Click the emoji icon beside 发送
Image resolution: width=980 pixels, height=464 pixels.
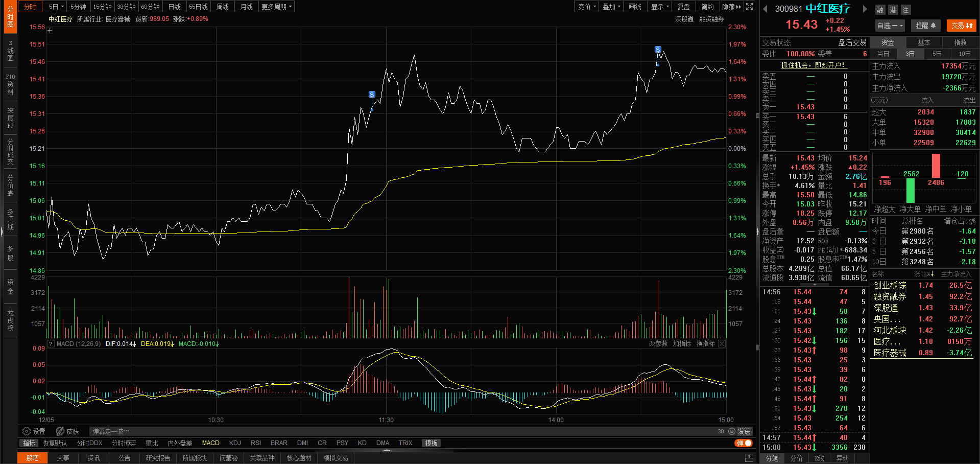pos(732,431)
